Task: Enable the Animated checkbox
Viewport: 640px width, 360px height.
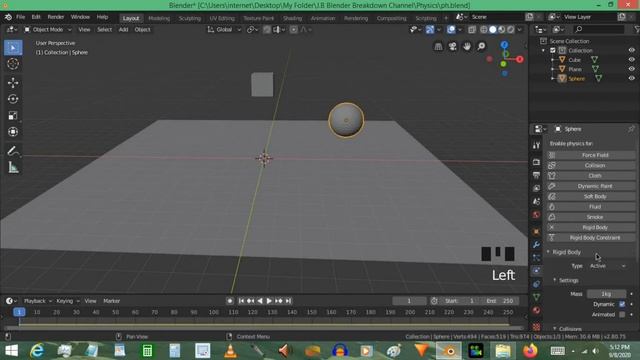Action: [622, 314]
